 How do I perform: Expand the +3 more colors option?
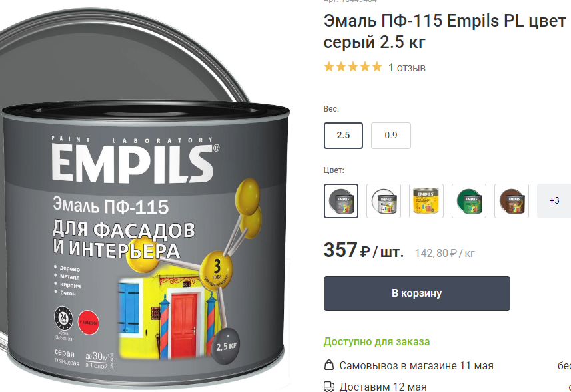554,201
